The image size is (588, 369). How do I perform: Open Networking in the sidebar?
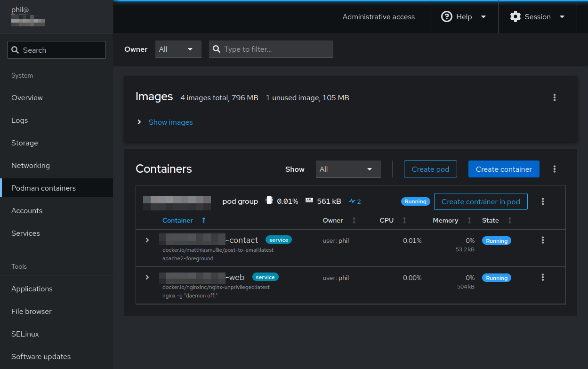coord(31,165)
